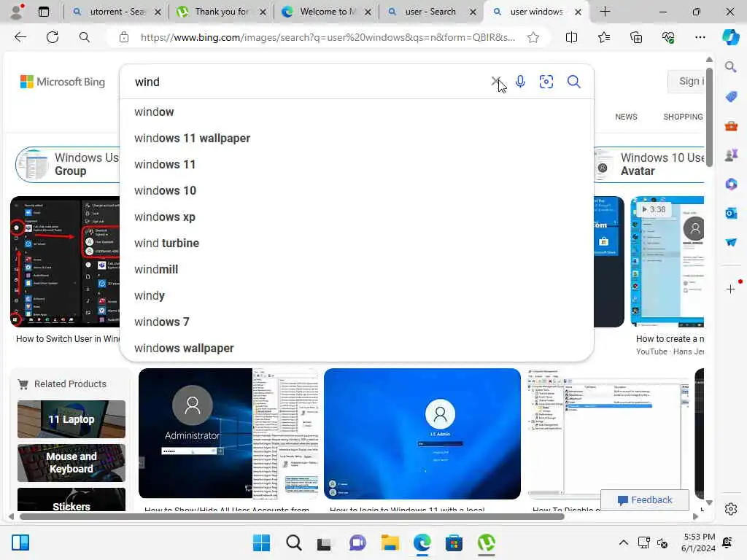The image size is (747, 560).
Task: Open the 3:38 YouTube video thumbnail
Action: pos(667,262)
